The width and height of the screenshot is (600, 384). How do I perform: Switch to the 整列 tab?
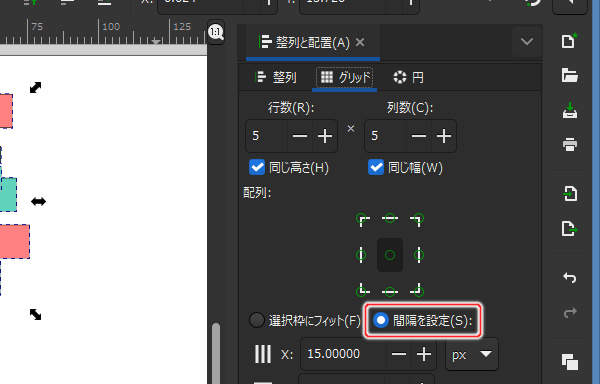click(276, 77)
